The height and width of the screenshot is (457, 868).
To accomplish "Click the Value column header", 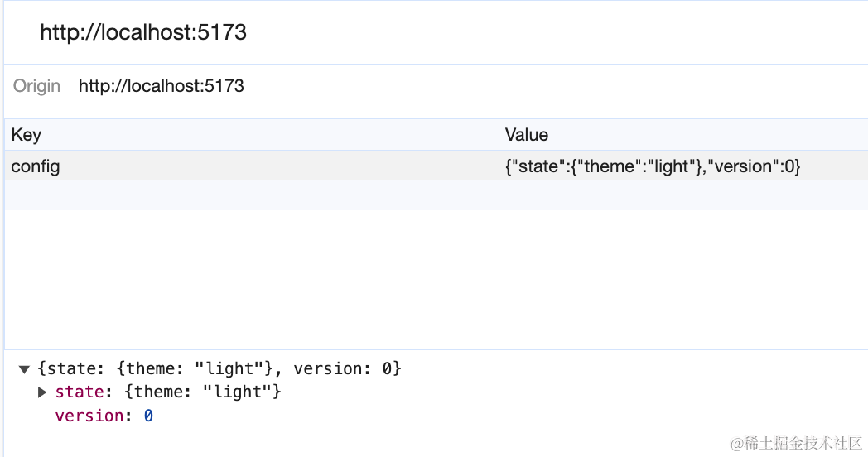I will coord(527,135).
